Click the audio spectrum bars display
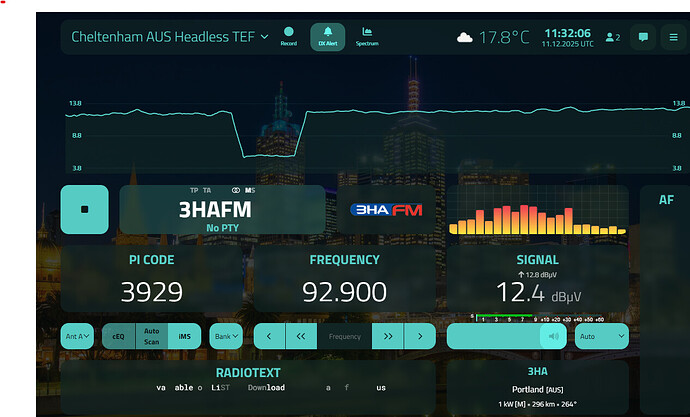690x417 pixels. click(x=537, y=211)
